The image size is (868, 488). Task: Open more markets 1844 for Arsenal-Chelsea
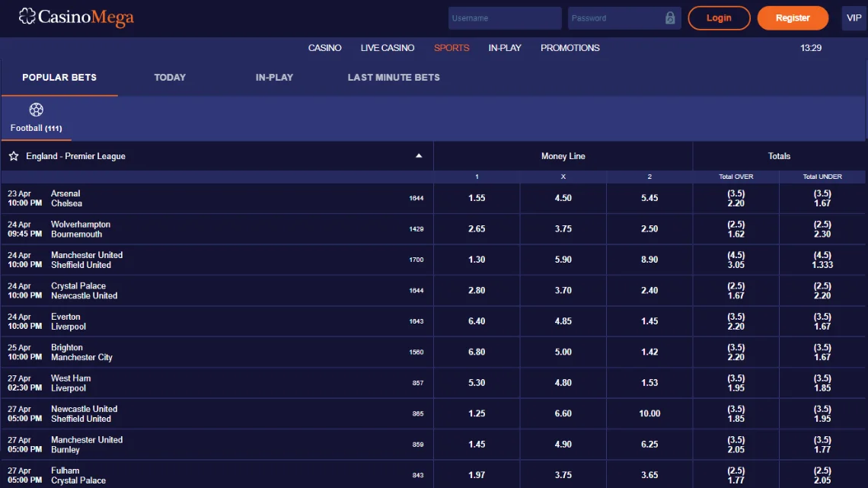[416, 198]
